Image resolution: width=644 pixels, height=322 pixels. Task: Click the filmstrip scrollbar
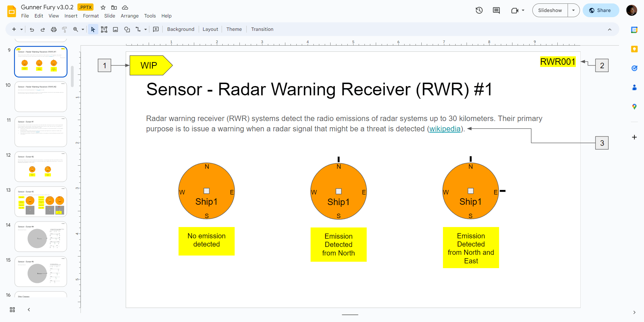click(72, 76)
